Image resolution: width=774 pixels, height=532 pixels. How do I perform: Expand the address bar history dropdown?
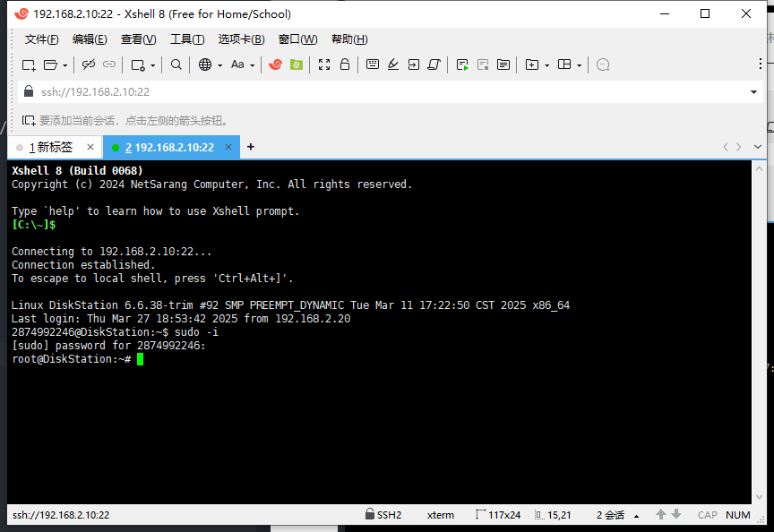753,92
